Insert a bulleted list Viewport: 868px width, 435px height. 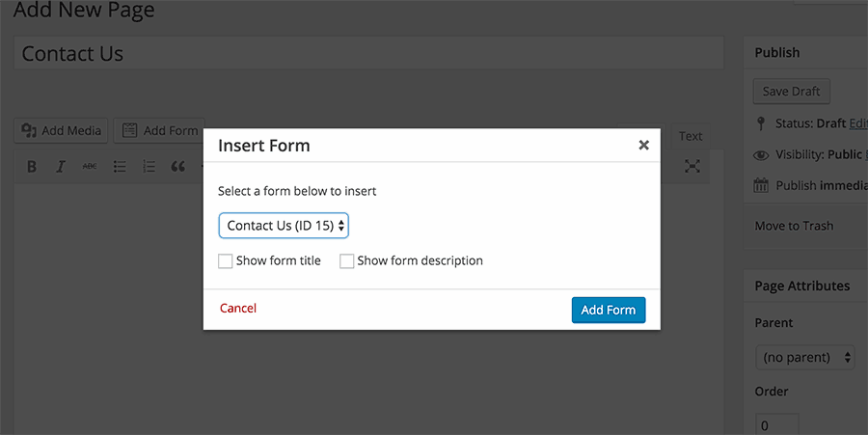pyautogui.click(x=120, y=167)
